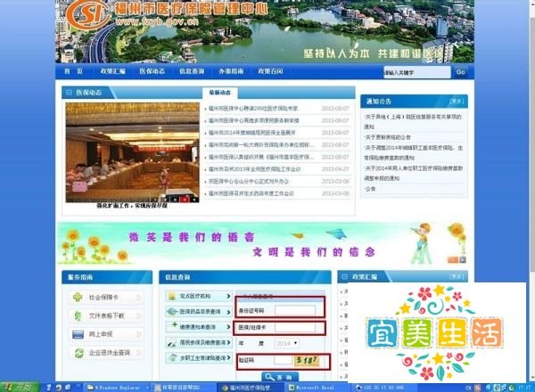Click the 身份证号码 input field
535x392 pixels.
pyautogui.click(x=295, y=311)
